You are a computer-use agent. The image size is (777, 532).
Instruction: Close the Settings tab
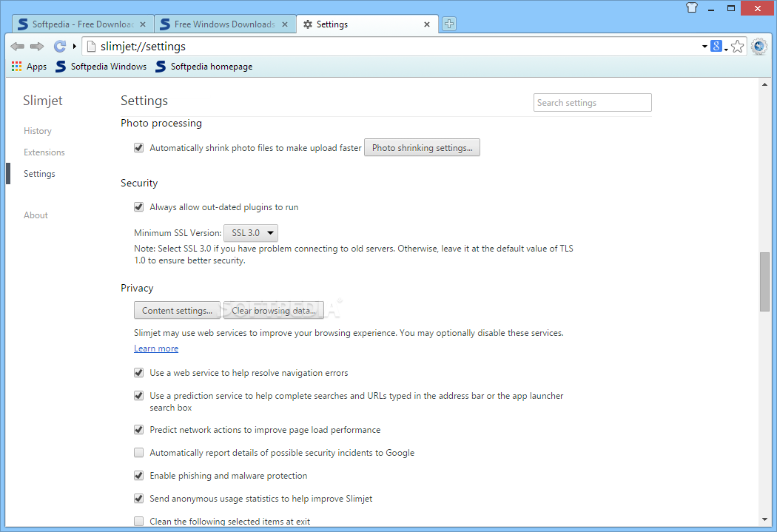click(427, 24)
